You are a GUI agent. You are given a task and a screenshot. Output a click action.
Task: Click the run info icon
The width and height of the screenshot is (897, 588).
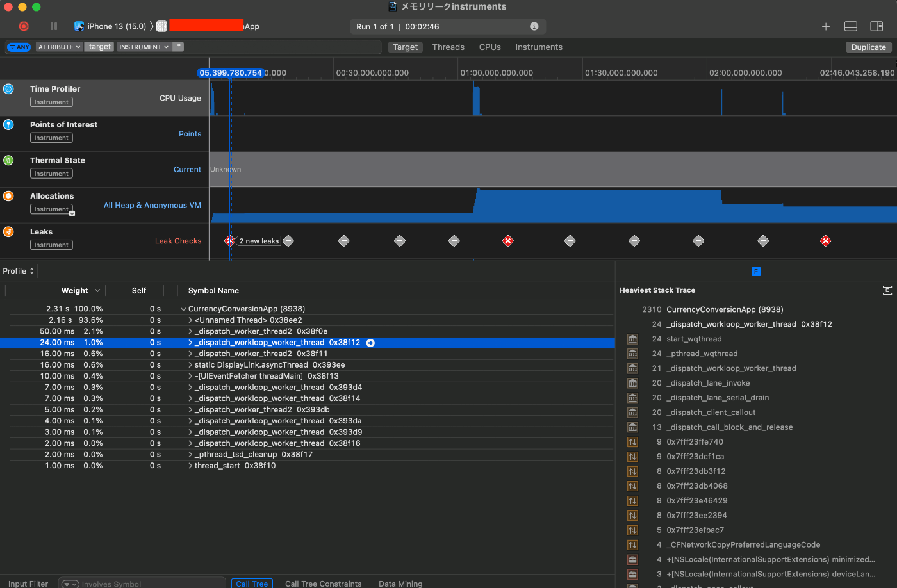tap(534, 26)
